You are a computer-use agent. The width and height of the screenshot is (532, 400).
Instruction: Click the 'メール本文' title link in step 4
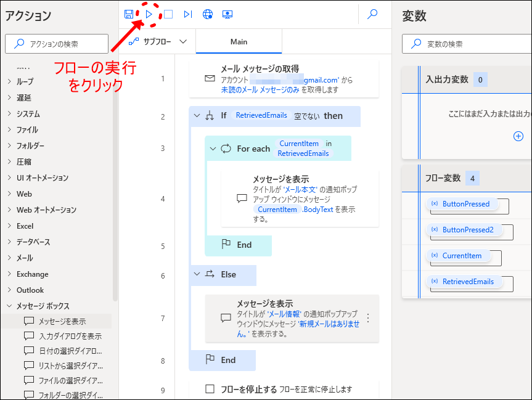tap(300, 190)
